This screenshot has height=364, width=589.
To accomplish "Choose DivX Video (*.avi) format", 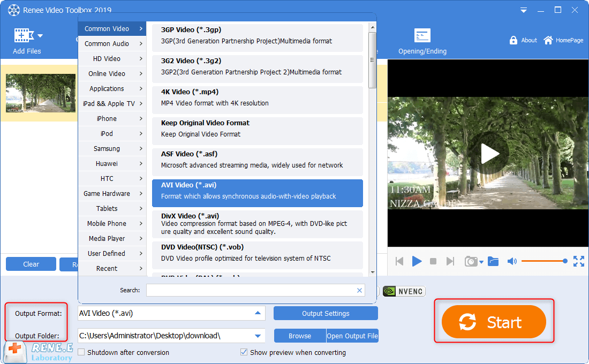I will (258, 224).
